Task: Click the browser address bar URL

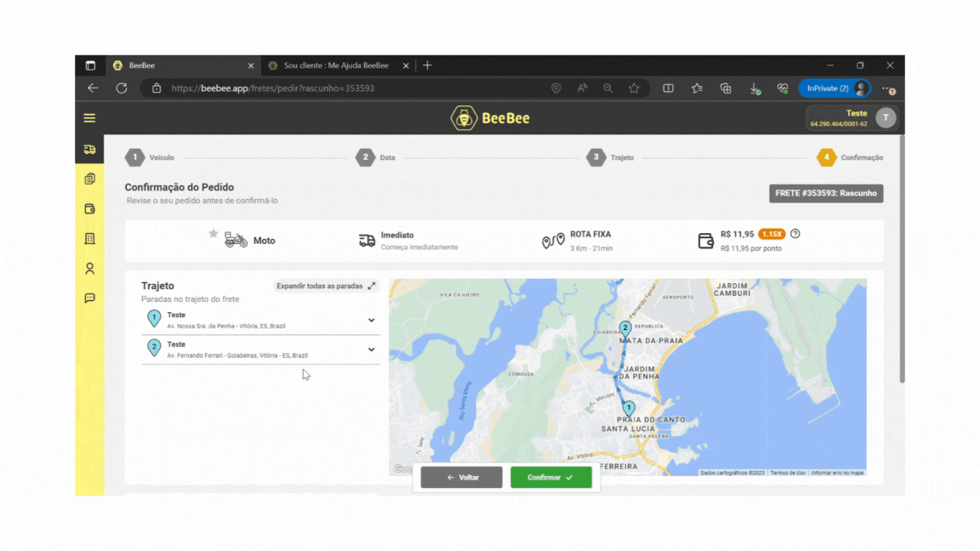Action: coord(272,88)
